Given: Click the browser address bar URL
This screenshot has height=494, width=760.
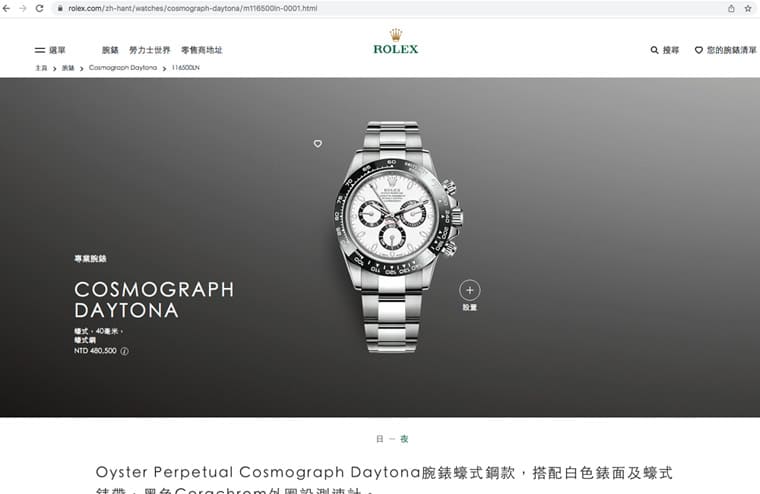Looking at the screenshot, I should (x=192, y=8).
